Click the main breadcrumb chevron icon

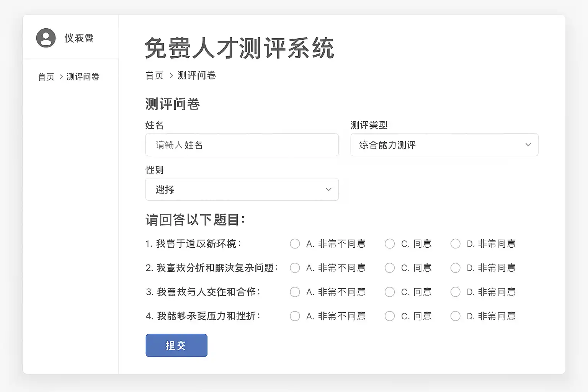point(171,75)
